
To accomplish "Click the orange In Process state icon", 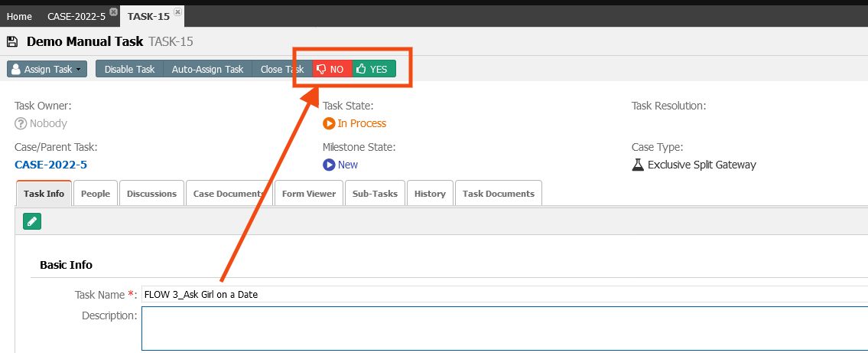I will tap(329, 123).
